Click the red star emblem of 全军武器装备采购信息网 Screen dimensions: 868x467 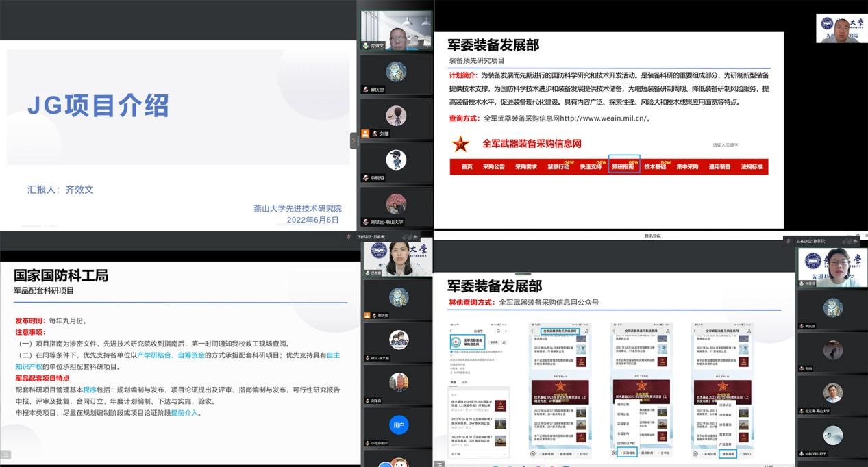460,144
